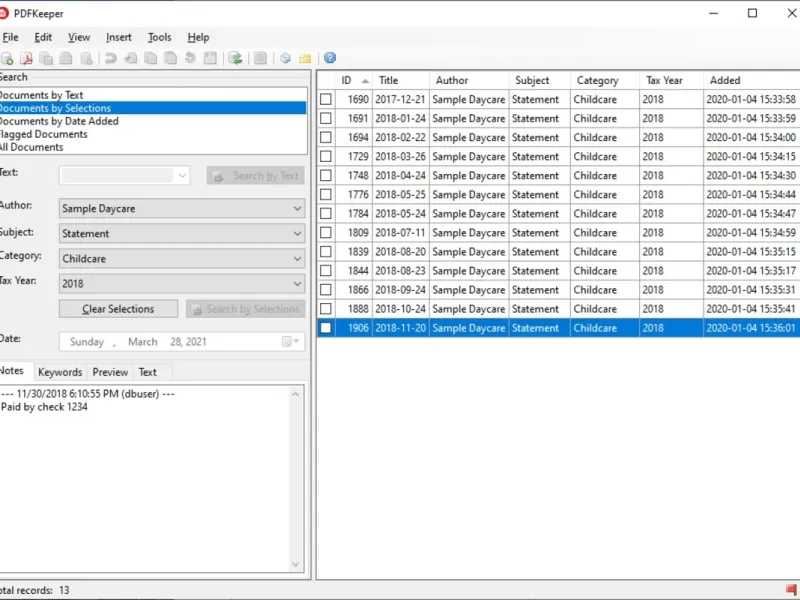Open help with the blue question icon
Screen dimensions: 800x600
(330, 58)
